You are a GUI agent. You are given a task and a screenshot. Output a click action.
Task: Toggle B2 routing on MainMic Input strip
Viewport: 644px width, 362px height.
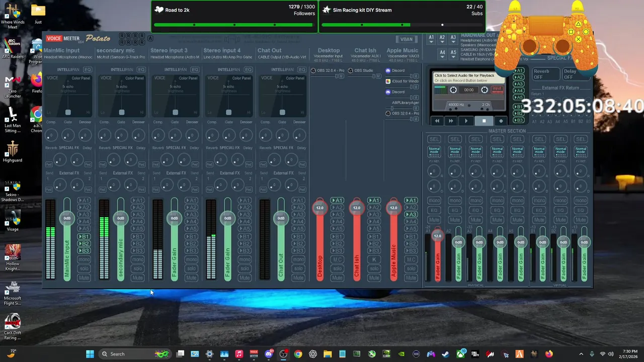click(x=84, y=243)
